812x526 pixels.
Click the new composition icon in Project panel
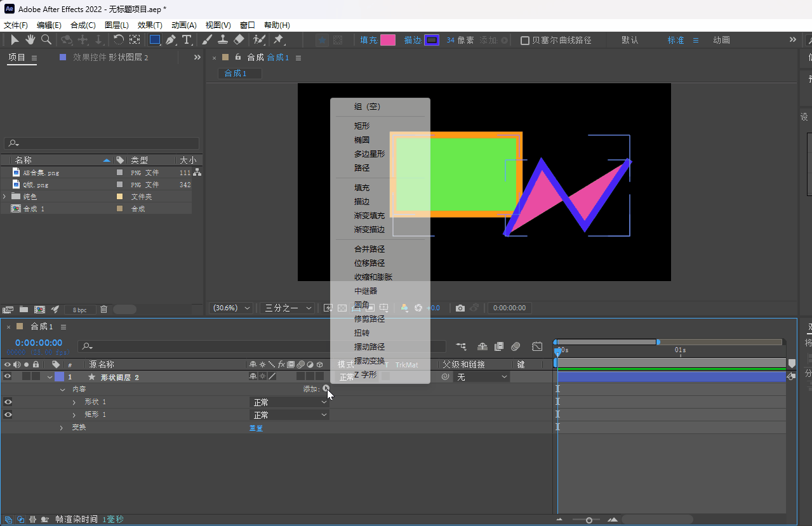point(39,310)
